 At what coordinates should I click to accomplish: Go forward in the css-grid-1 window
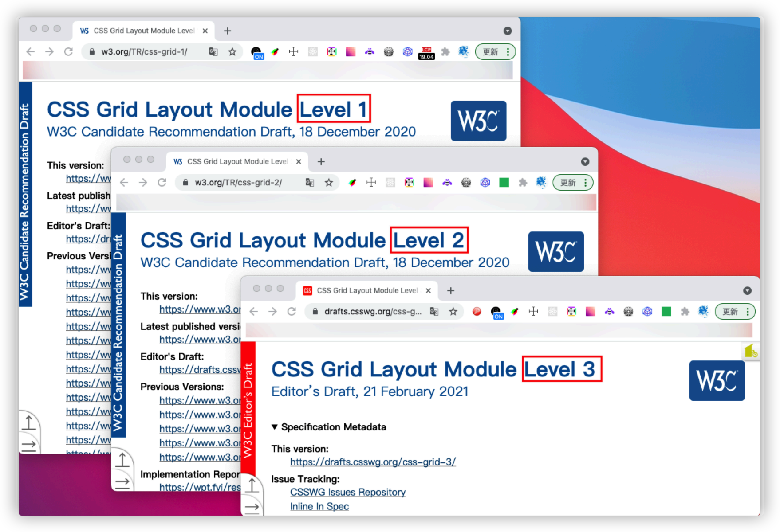click(x=49, y=51)
